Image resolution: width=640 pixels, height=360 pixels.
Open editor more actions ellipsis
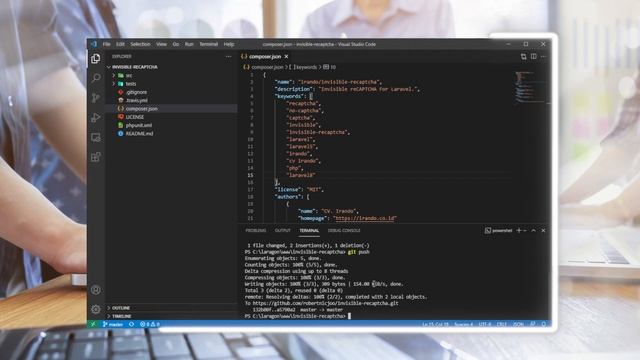tap(543, 56)
